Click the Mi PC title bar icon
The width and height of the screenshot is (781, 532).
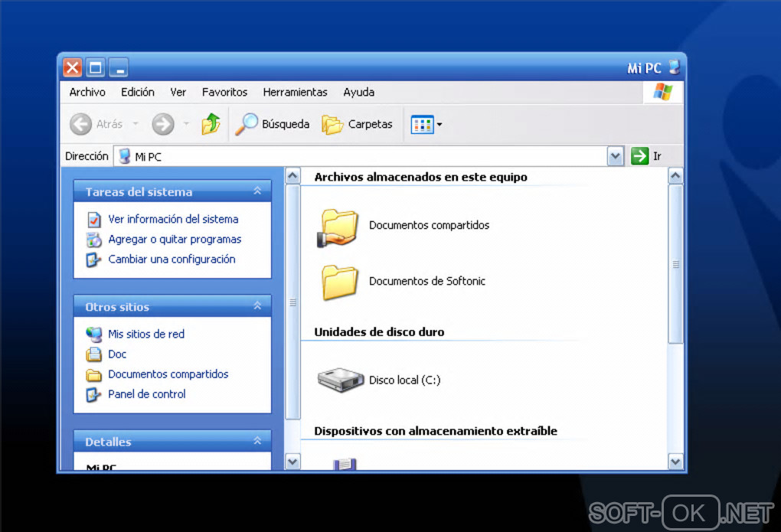coord(674,67)
